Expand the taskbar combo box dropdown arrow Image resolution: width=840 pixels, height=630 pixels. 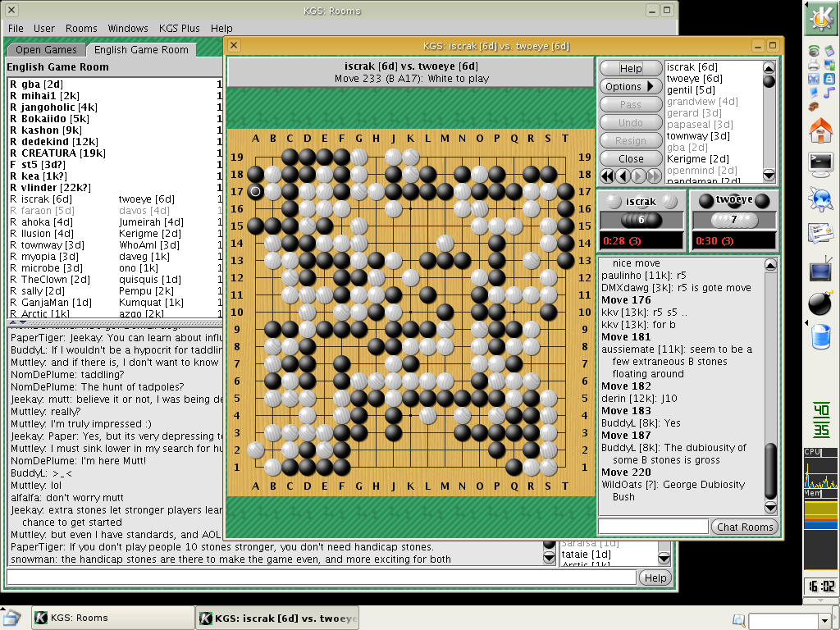coord(824,621)
